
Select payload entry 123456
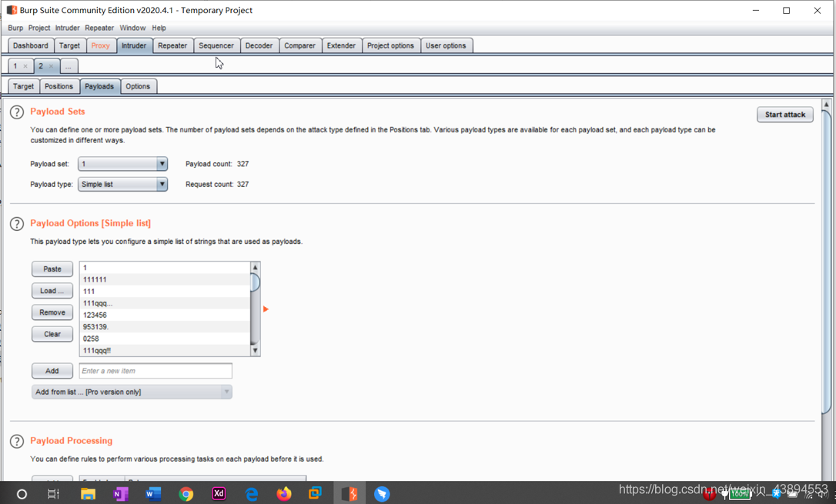coord(165,315)
